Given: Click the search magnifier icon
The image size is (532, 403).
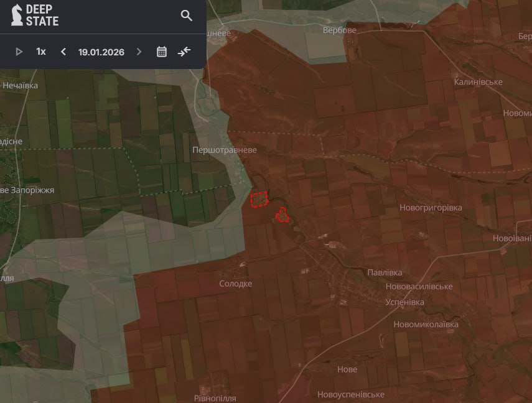Looking at the screenshot, I should (x=186, y=16).
